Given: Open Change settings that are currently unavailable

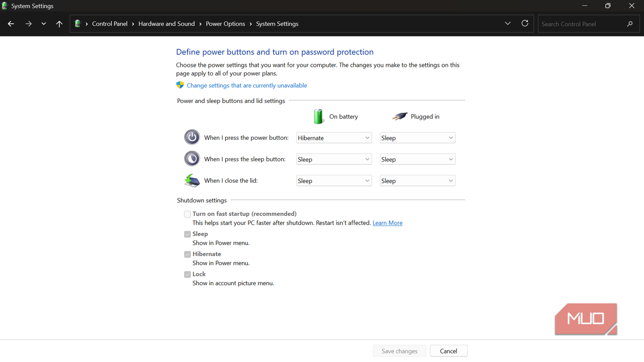Looking at the screenshot, I should click(x=247, y=85).
